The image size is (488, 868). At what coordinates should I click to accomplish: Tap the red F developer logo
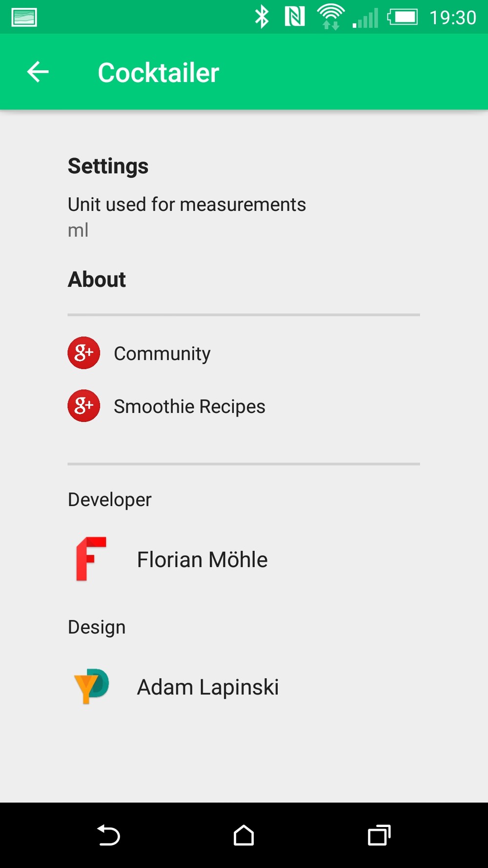[91, 559]
